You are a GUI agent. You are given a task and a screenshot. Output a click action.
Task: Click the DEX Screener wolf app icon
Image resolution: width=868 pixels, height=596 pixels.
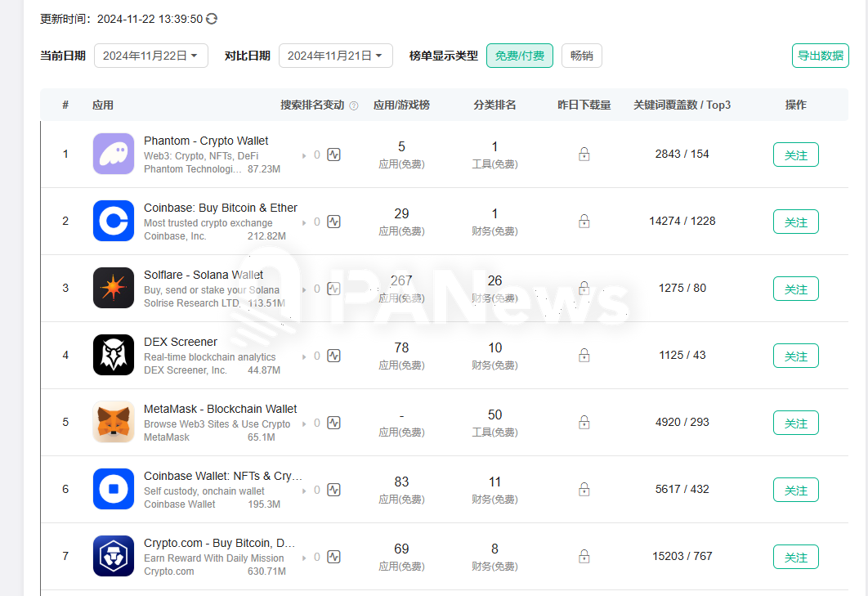click(x=113, y=355)
